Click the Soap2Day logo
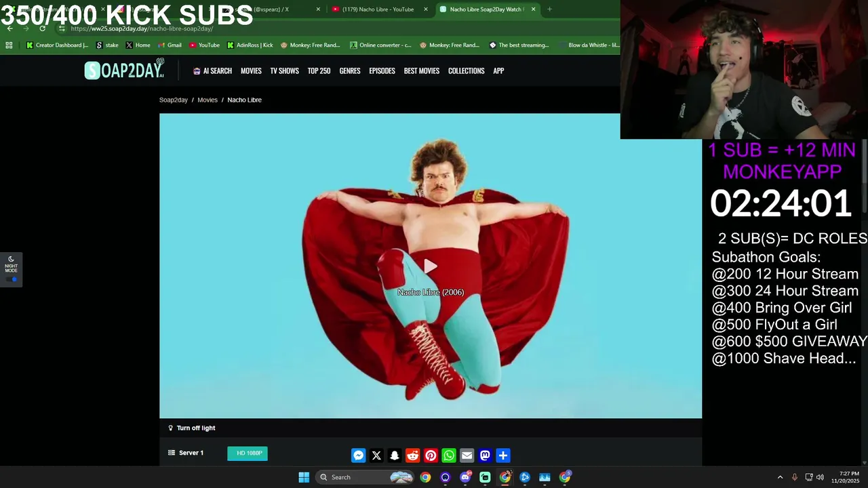 pos(124,69)
